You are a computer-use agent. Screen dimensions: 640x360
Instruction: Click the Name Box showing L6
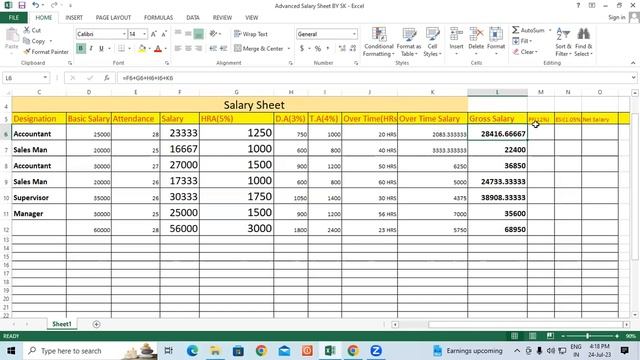[25, 78]
